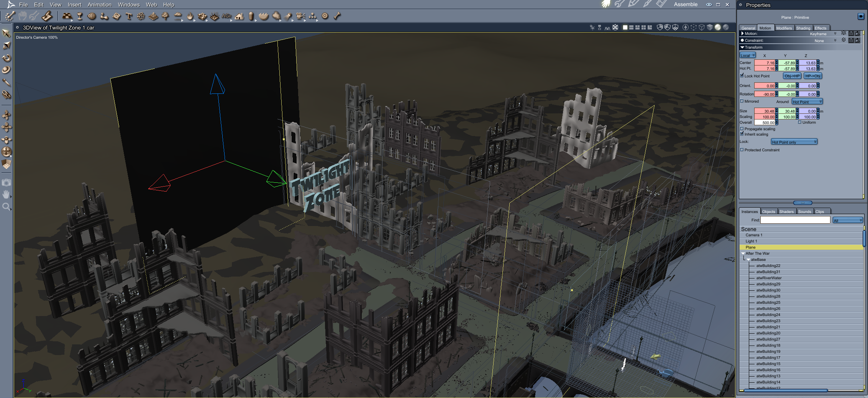Collapse the Transform section

tap(742, 47)
